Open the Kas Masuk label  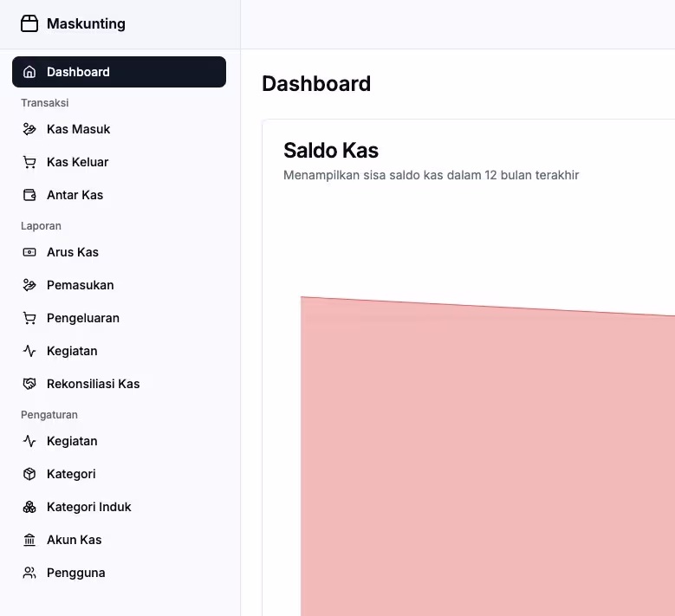point(78,129)
